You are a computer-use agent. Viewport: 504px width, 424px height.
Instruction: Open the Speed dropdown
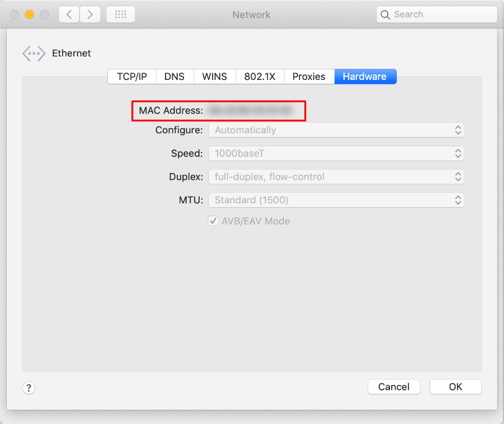tap(336, 153)
